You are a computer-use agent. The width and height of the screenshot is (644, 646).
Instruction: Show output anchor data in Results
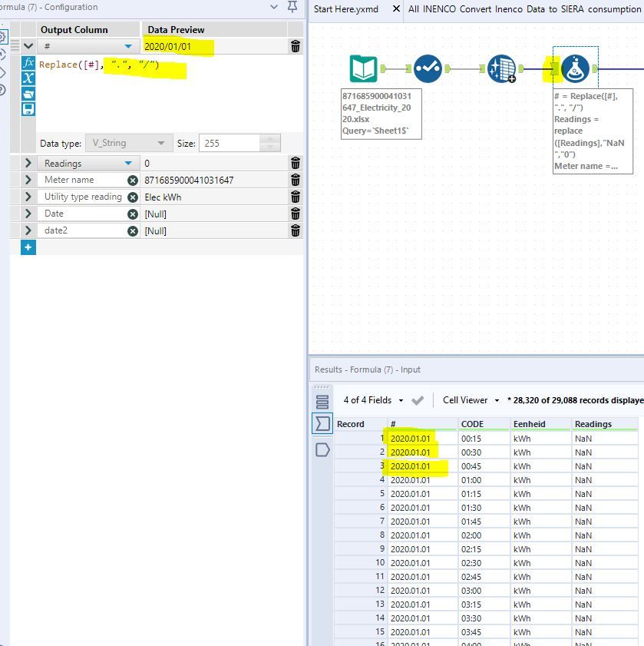tap(322, 449)
